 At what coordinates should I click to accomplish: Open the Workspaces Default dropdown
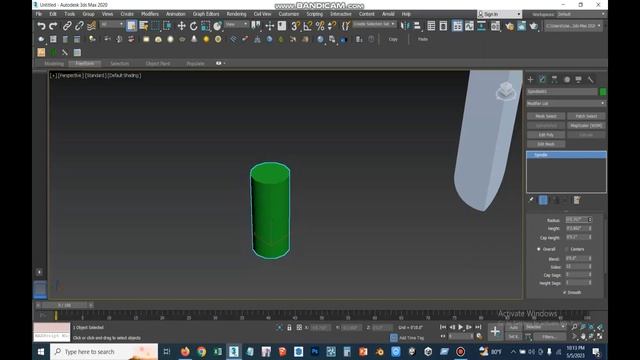click(581, 14)
